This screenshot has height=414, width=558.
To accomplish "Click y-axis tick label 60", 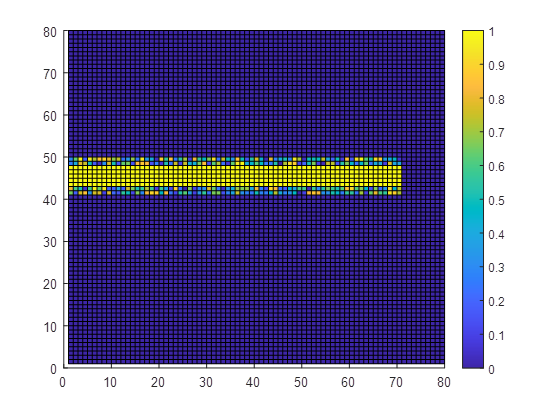I will 50,116.
